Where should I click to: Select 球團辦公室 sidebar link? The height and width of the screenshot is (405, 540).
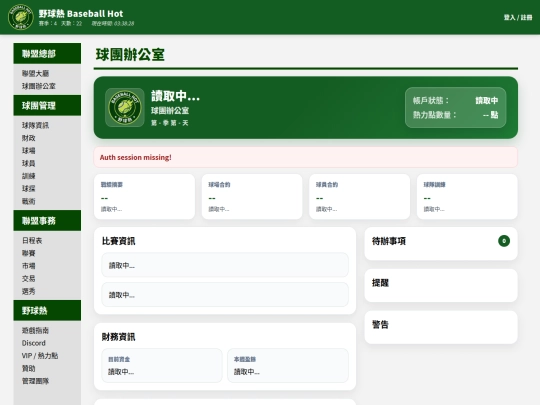coord(39,86)
